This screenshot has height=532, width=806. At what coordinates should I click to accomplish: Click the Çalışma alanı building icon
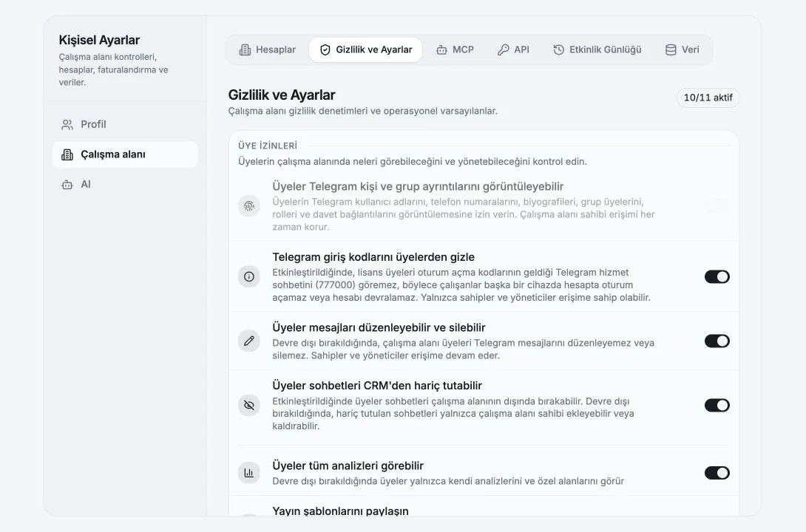[67, 154]
